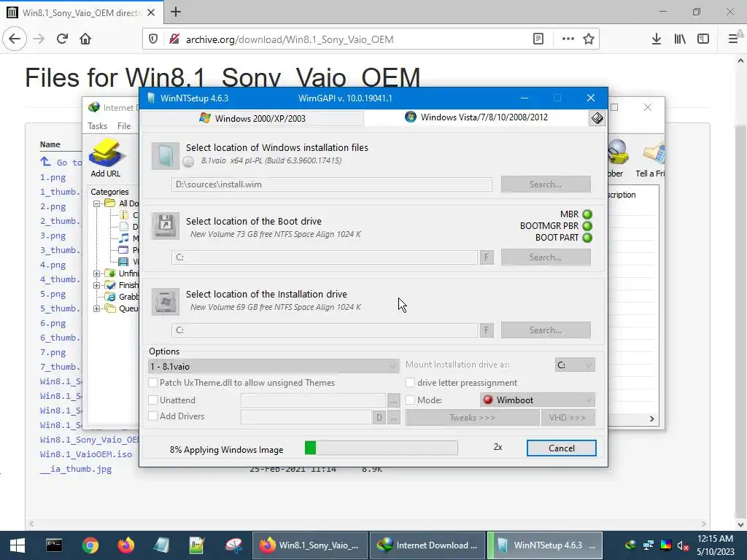Open the Win8.1_VaioOEM.iso link

point(86,454)
